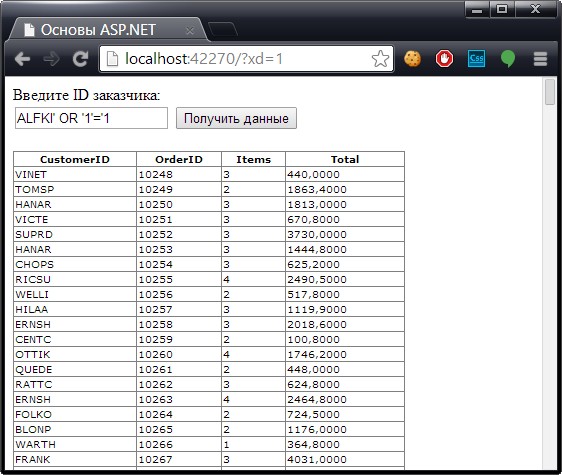Select the VINET customer cell

point(75,174)
